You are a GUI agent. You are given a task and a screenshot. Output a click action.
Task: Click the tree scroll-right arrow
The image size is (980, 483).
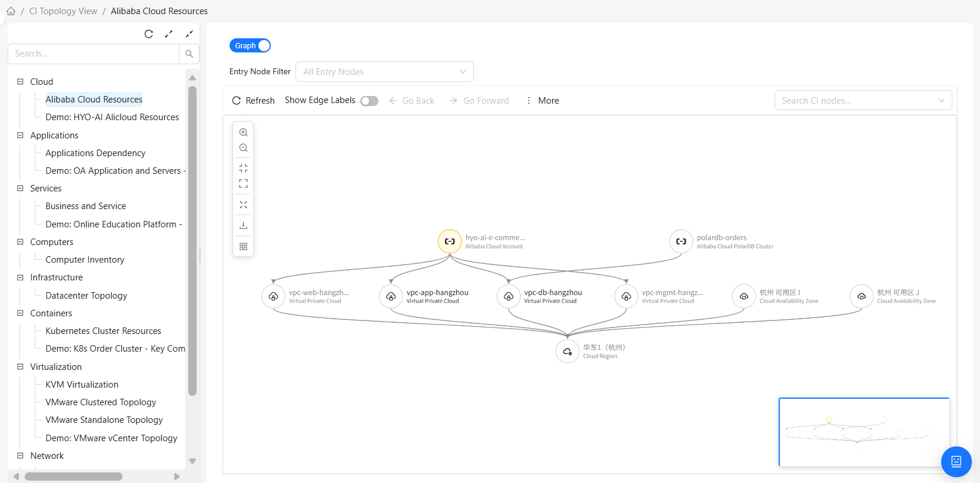[177, 477]
